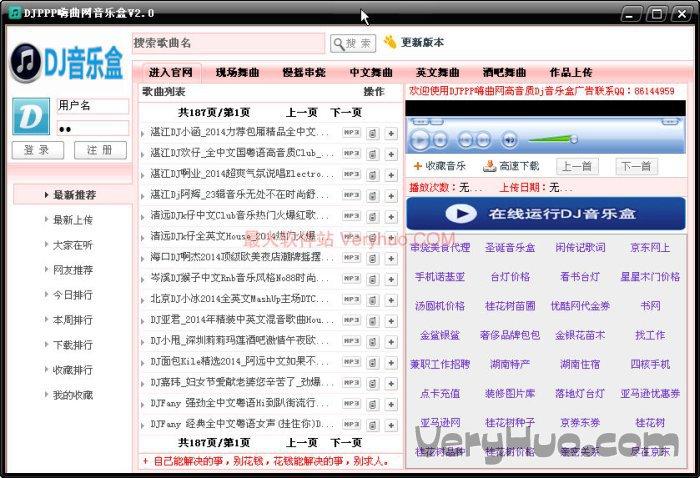
Task: Click the 登录 login button
Action: click(x=38, y=150)
